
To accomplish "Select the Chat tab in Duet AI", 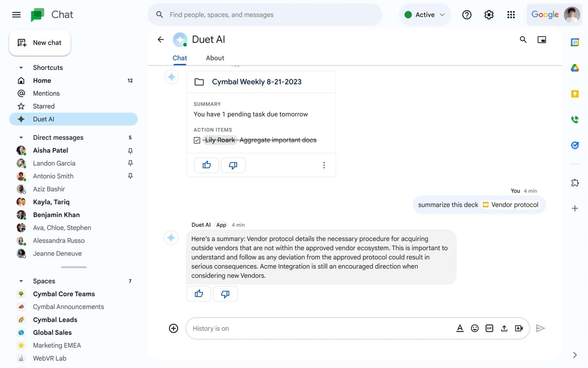I will click(x=179, y=58).
